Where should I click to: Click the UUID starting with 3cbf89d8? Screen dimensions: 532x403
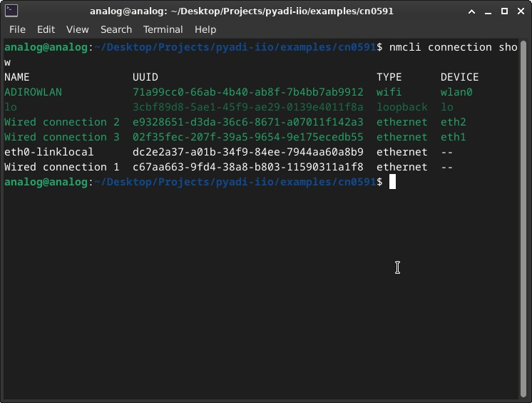point(248,107)
